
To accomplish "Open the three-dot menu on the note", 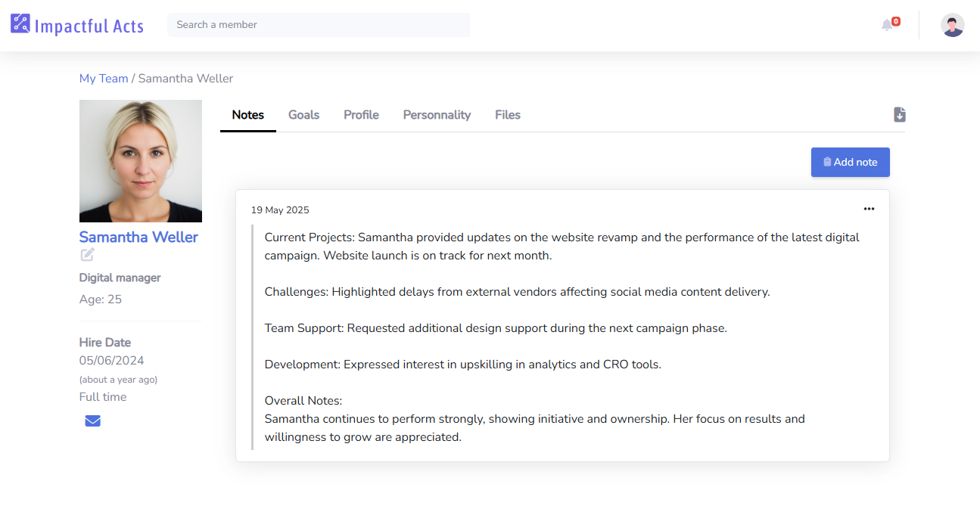I will 869,209.
